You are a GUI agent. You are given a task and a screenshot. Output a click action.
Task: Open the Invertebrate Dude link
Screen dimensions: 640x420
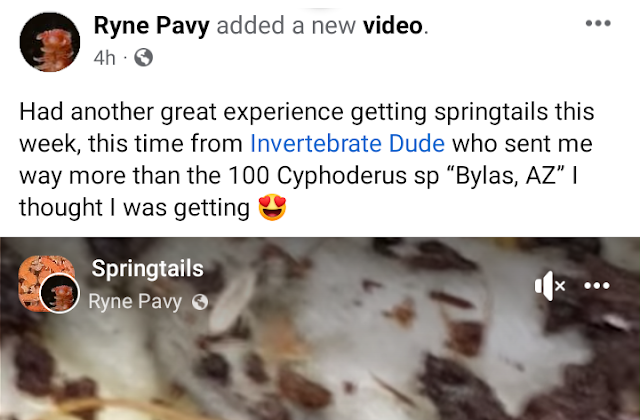point(347,144)
